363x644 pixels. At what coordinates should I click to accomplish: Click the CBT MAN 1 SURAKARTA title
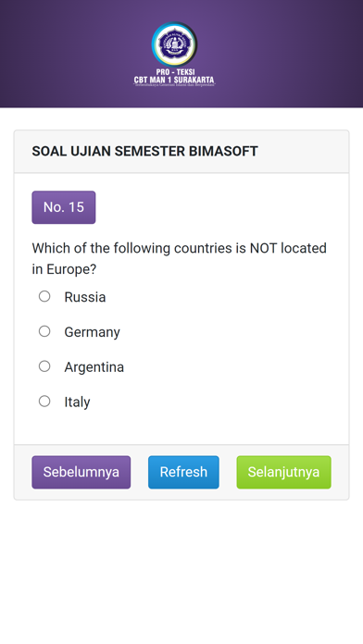[174, 80]
